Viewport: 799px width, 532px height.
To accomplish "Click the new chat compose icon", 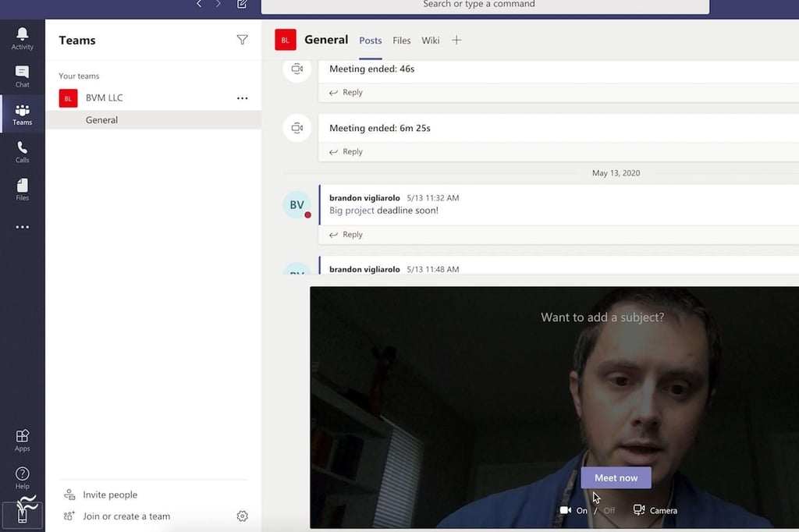I will [x=242, y=4].
